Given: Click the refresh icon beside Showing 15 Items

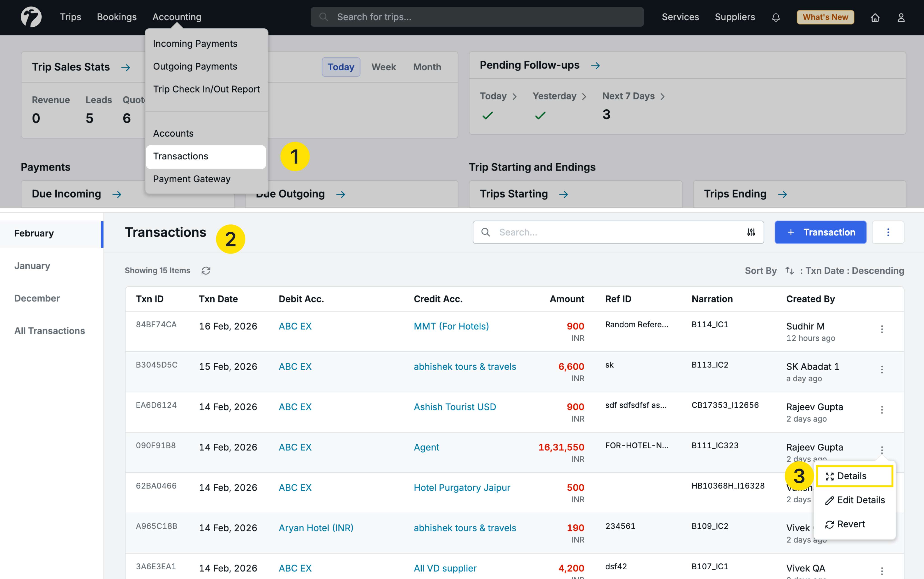Looking at the screenshot, I should (x=206, y=271).
